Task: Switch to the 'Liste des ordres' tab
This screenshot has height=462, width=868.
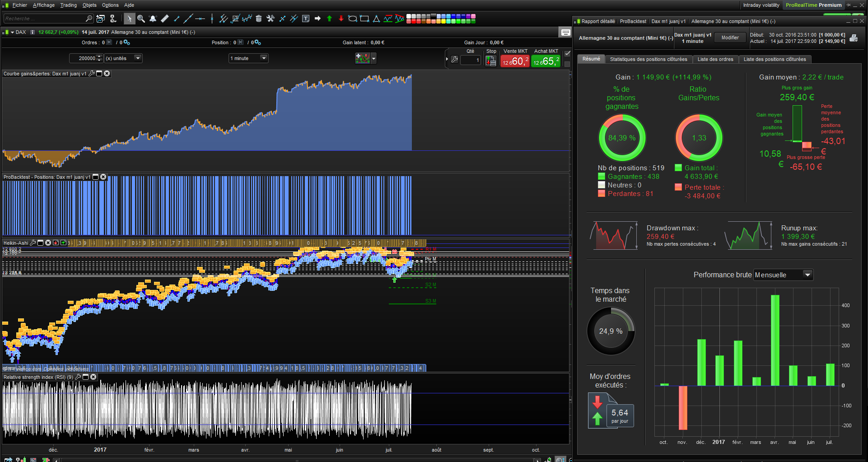Action: click(x=715, y=59)
